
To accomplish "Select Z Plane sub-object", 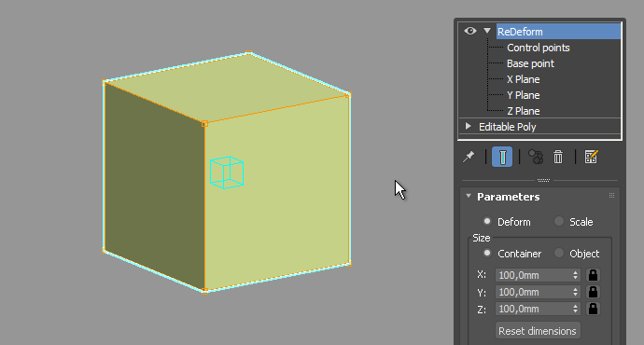I will 524,111.
